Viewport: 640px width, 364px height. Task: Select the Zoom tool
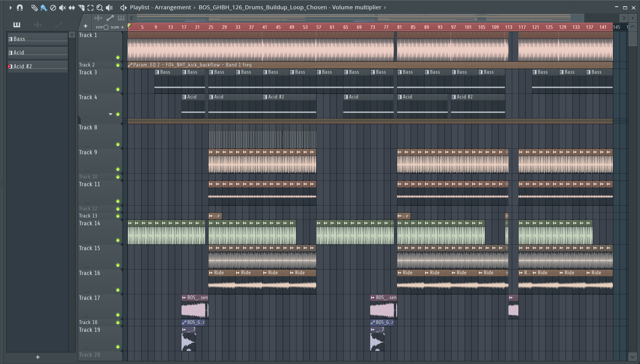point(100,8)
